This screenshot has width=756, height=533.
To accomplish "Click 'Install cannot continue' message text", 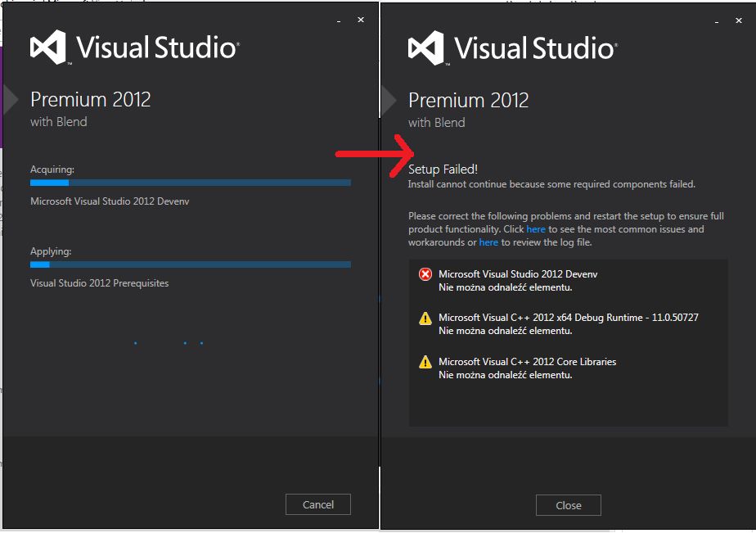I will coord(551,184).
